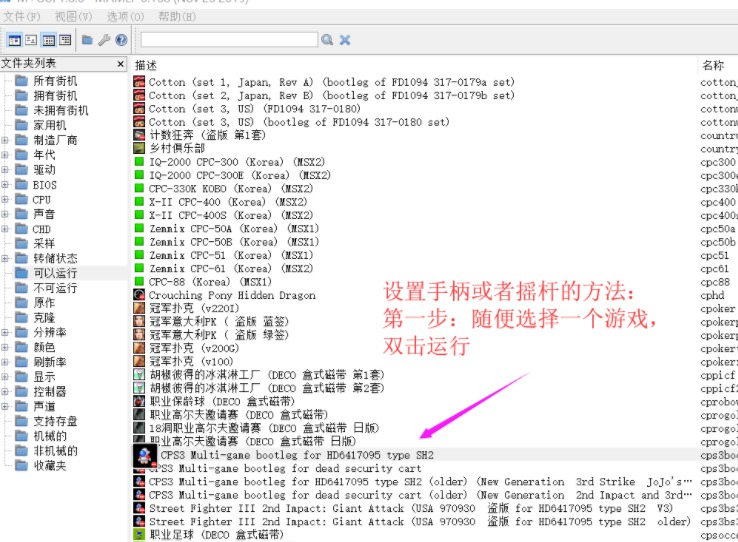Expand the 制造厂商 tree node
Viewport: 738px width, 542px height.
click(x=5, y=140)
